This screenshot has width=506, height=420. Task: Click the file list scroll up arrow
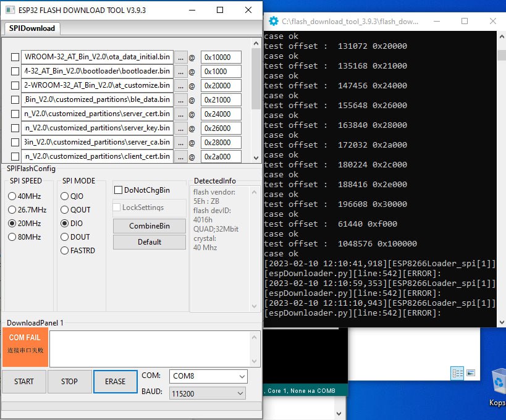(256, 43)
